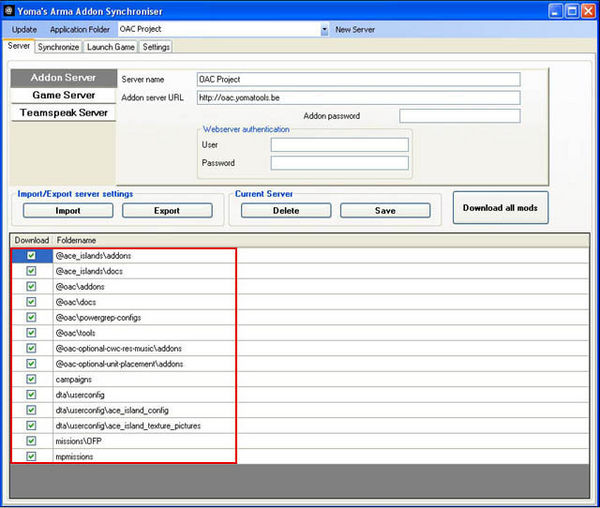Select the campaigns folder name

click(73, 379)
